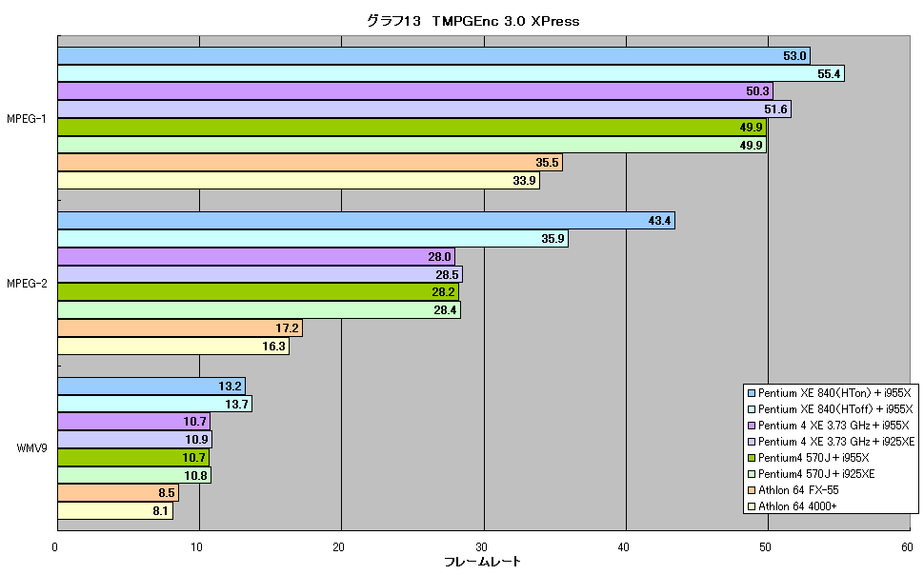Click the MPEG-2 bar labeled 35.9
924x575 pixels.
pos(312,239)
